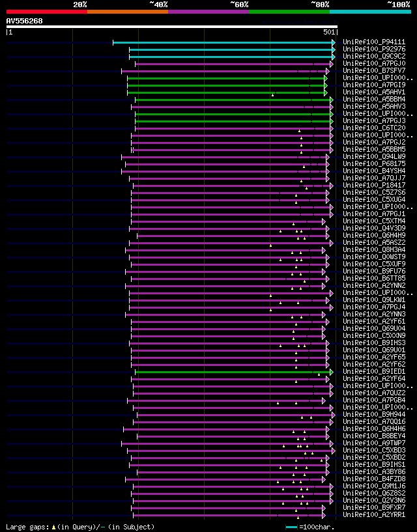Click the white query sequence bar
Image resolution: width=417 pixels, height=532 pixels.
click(x=172, y=27)
